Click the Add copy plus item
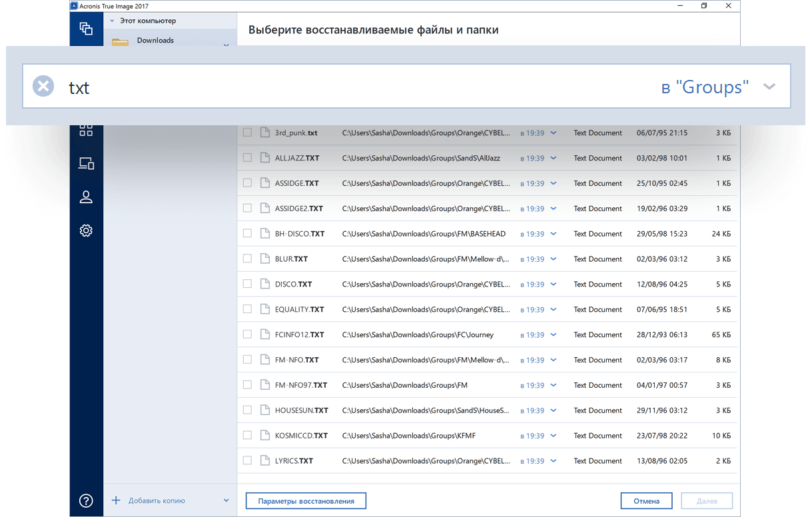Image resolution: width=812 pixels, height=517 pixels. [x=149, y=500]
